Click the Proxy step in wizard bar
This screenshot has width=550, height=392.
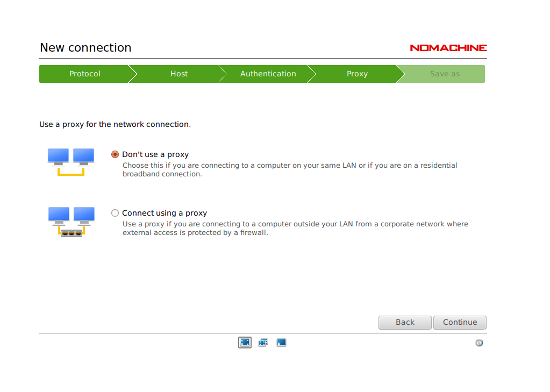pos(357,74)
